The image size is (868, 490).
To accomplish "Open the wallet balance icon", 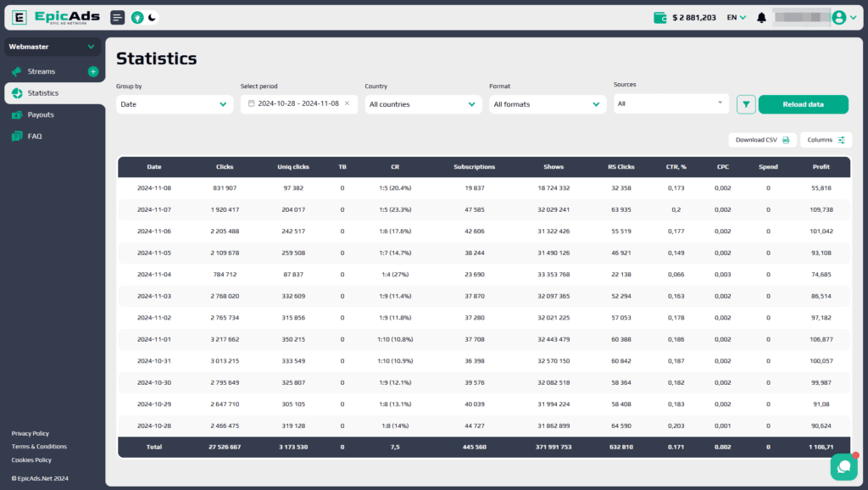I will click(x=659, y=18).
